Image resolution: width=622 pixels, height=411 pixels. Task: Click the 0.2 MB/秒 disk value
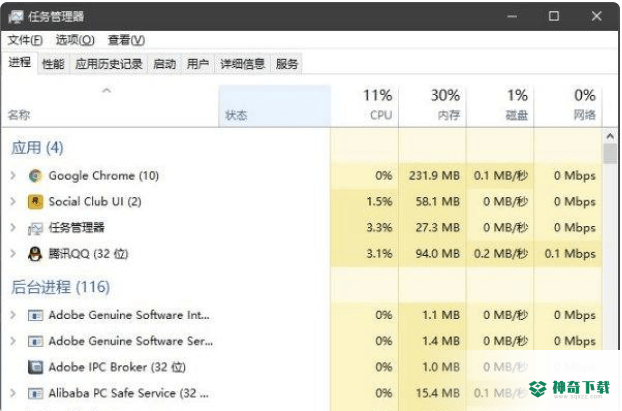click(501, 254)
